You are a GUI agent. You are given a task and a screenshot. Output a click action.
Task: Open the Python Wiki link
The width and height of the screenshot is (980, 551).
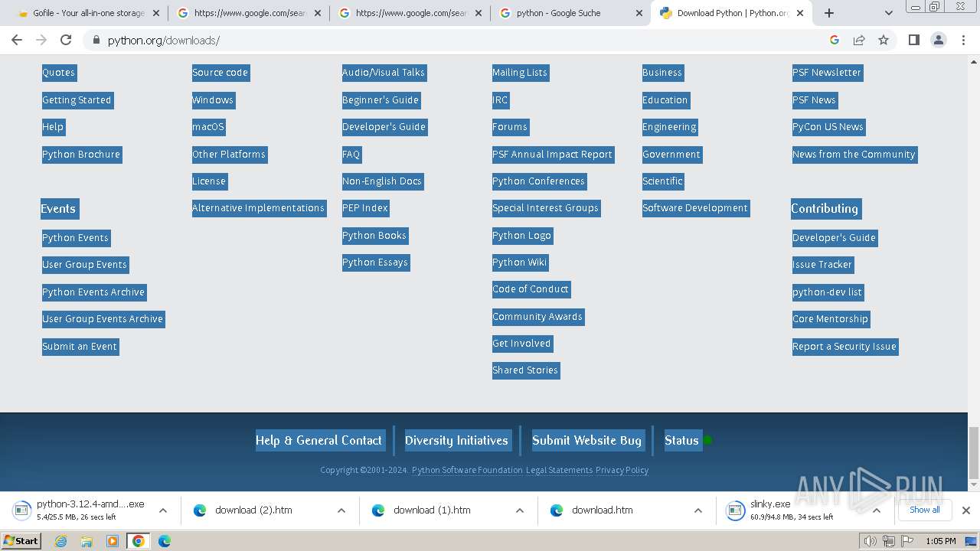pyautogui.click(x=520, y=262)
